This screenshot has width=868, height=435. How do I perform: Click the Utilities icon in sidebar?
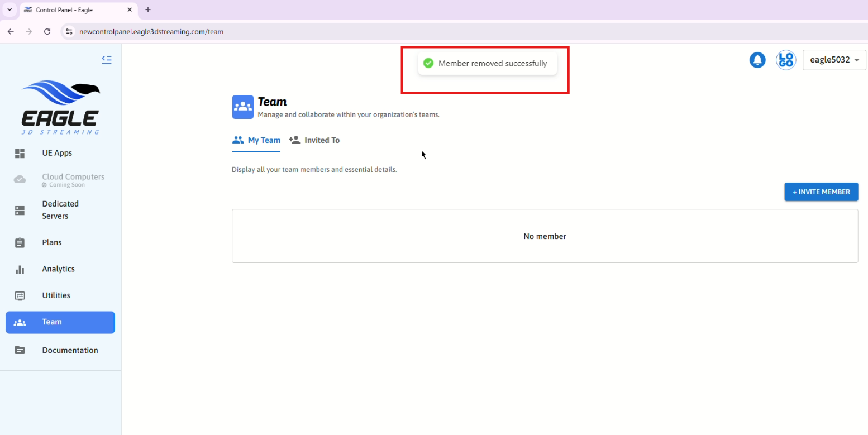click(x=20, y=295)
